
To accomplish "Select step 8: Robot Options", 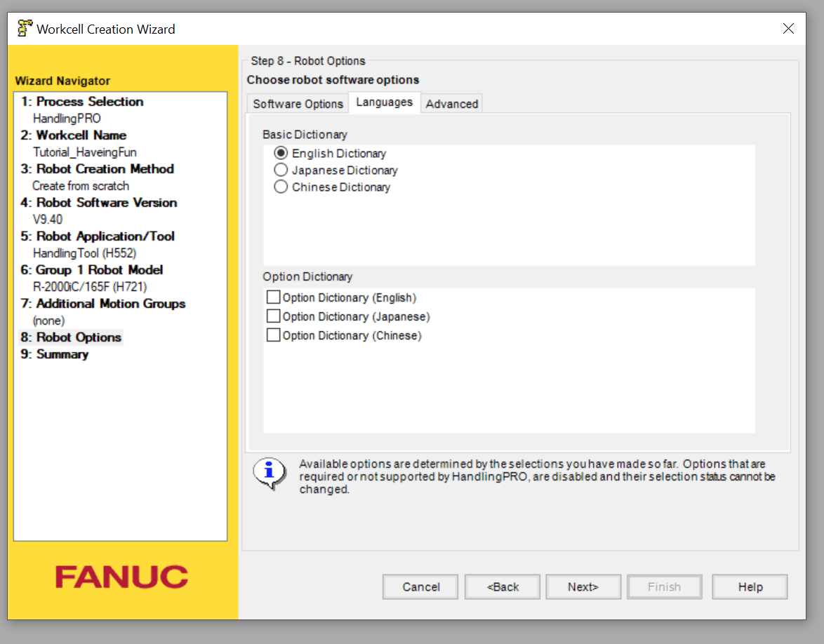I will (71, 337).
